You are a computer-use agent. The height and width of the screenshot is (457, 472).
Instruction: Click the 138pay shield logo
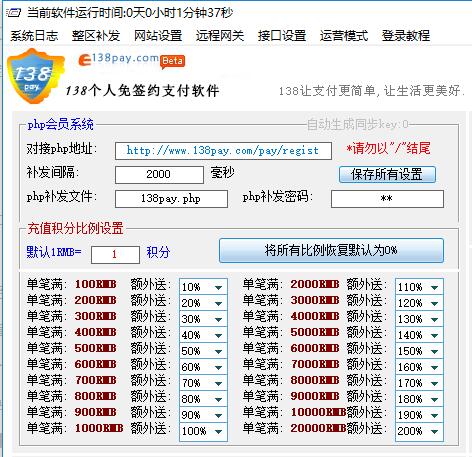coord(36,76)
